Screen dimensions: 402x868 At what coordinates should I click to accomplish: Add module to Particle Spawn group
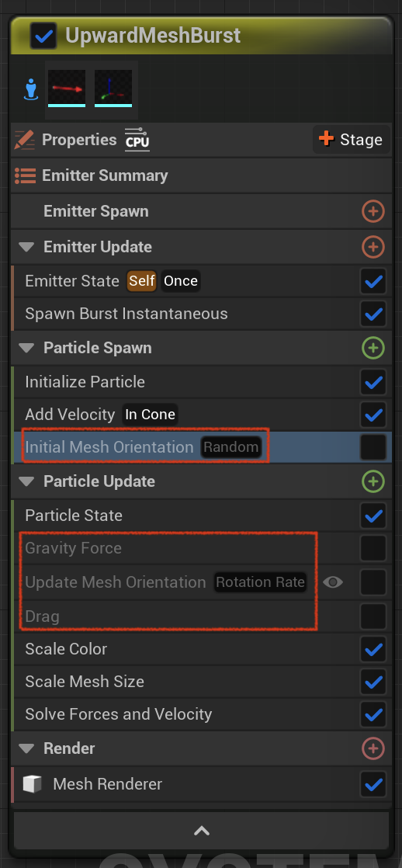coord(373,348)
